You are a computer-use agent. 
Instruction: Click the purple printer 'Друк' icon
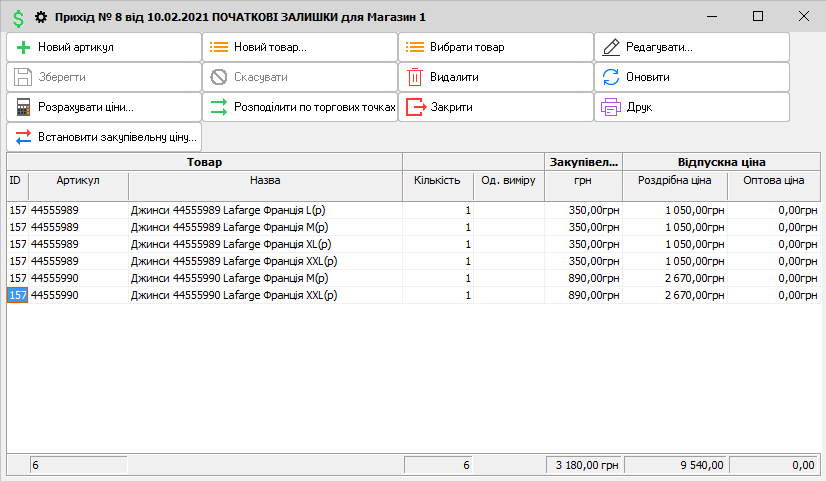(611, 107)
